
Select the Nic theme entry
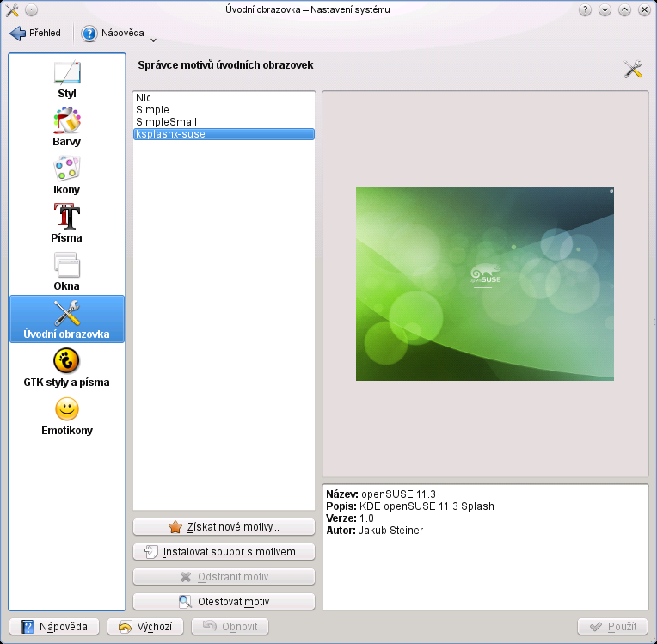pyautogui.click(x=224, y=98)
